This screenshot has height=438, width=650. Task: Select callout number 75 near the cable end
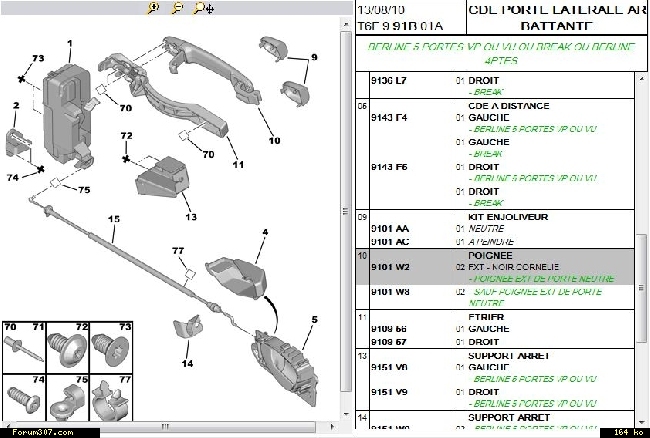click(x=84, y=190)
